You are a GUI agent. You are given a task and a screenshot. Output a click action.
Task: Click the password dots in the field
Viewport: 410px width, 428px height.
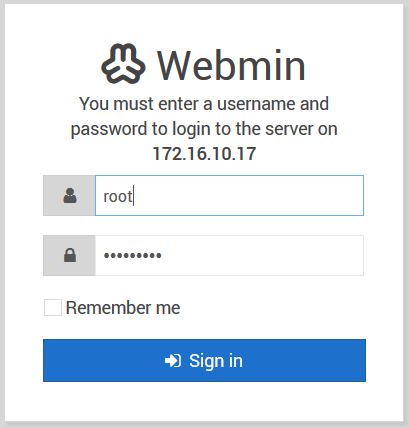133,256
